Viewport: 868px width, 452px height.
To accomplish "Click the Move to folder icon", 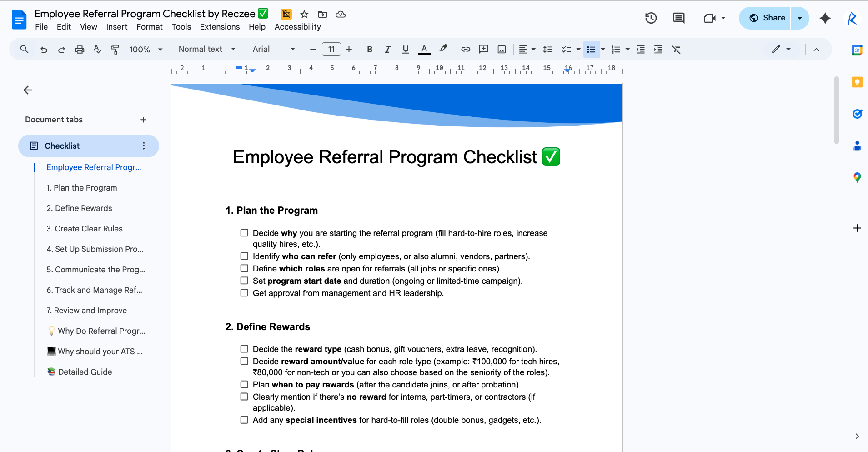I will pos(323,15).
